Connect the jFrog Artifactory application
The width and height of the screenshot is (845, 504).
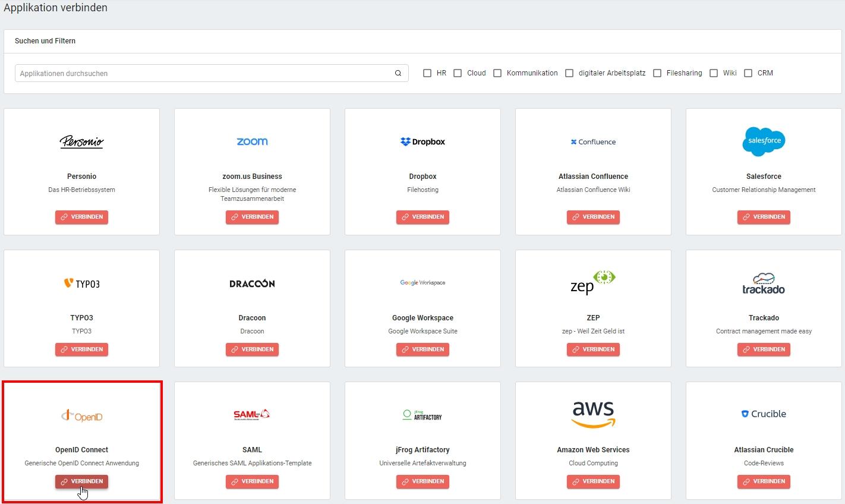(x=422, y=481)
